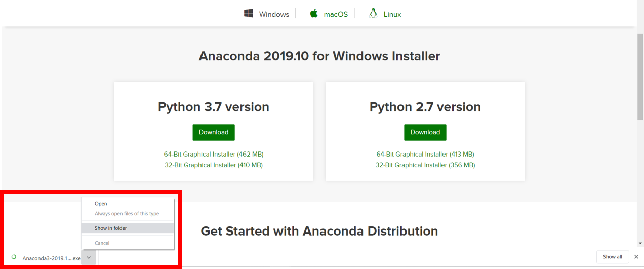This screenshot has height=269, width=644.
Task: Click the macOS apple icon
Action: pyautogui.click(x=313, y=14)
